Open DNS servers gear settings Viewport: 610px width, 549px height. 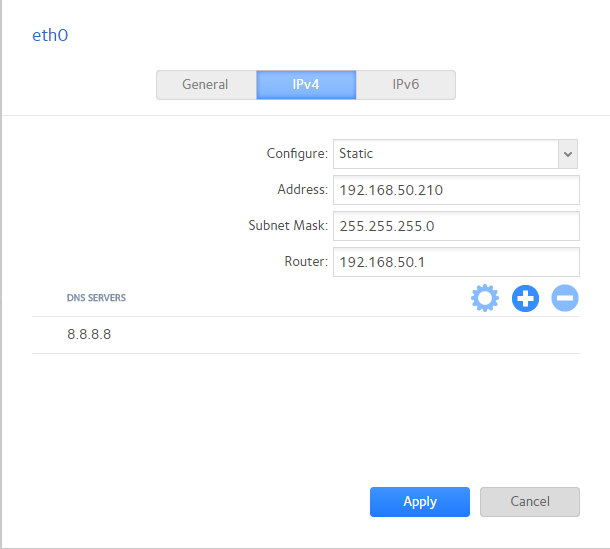pyautogui.click(x=484, y=298)
